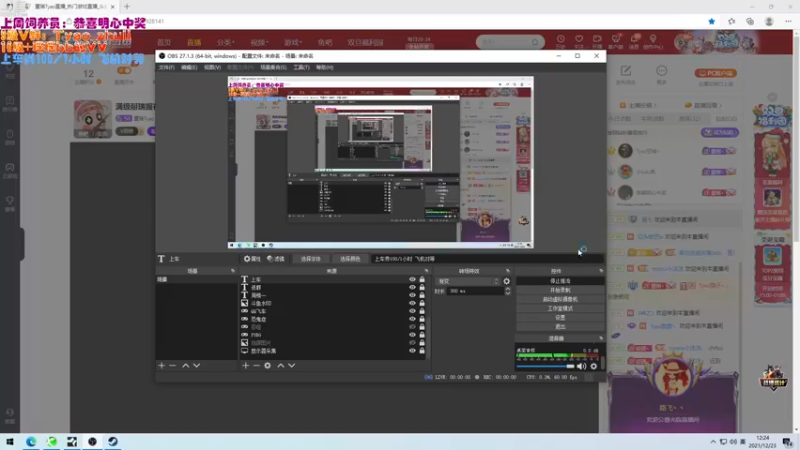Viewport: 800px width, 450px height.
Task: Click 选择颜色 to choose text color
Action: pyautogui.click(x=350, y=259)
